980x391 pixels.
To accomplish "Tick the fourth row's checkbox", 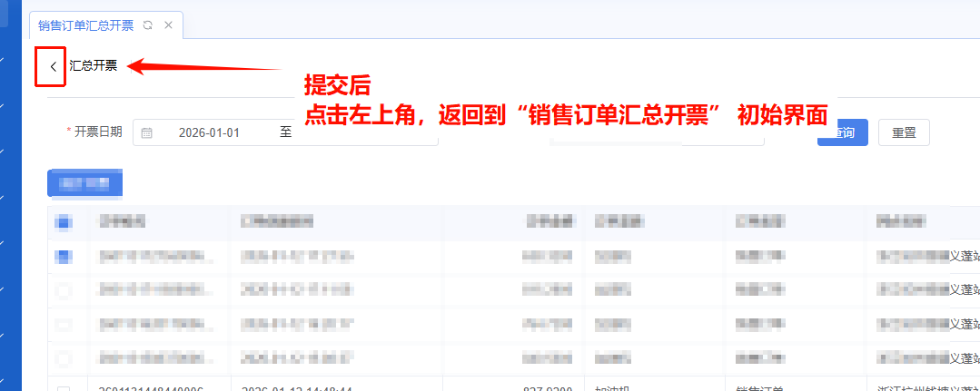I will (64, 358).
